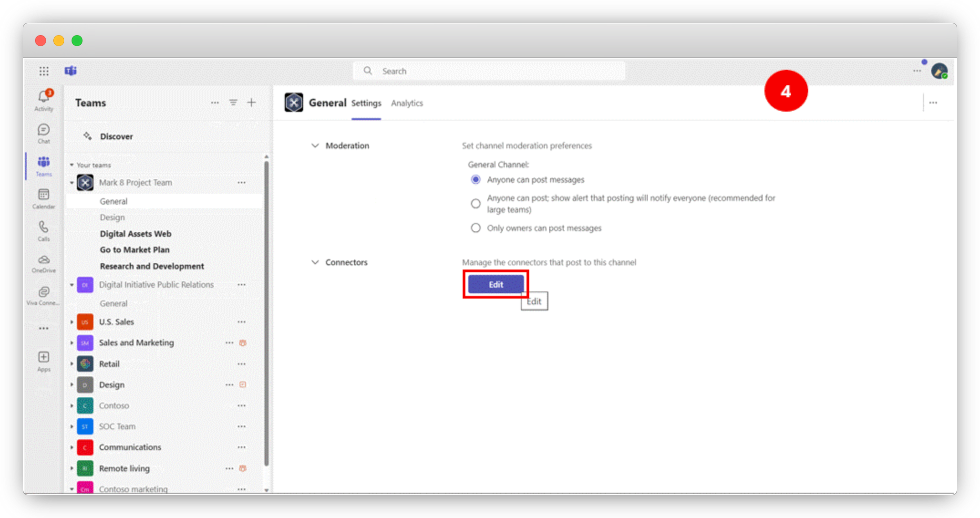Switch to the Settings tab
Viewport: 980px width, 518px height.
click(x=366, y=104)
